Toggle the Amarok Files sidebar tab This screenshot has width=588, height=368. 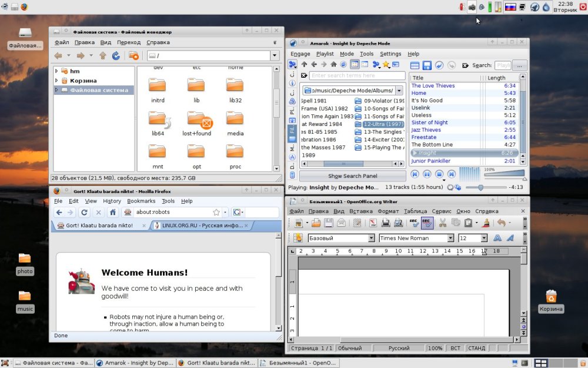[292, 133]
